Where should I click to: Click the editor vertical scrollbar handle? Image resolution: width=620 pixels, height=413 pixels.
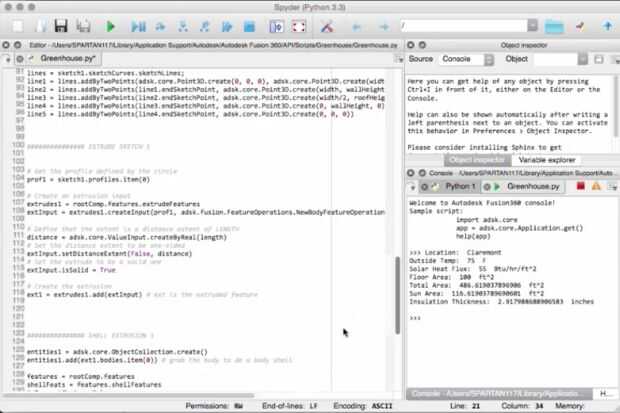pyautogui.click(x=397, y=296)
